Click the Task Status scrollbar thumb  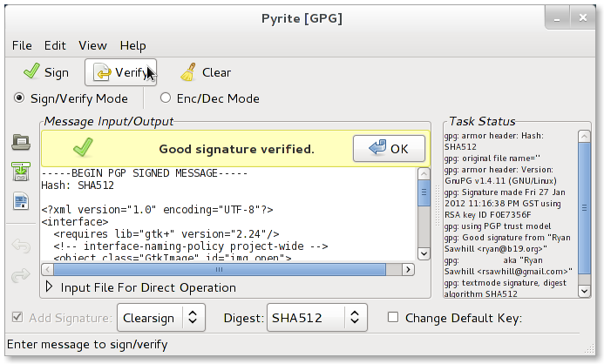tap(584, 208)
